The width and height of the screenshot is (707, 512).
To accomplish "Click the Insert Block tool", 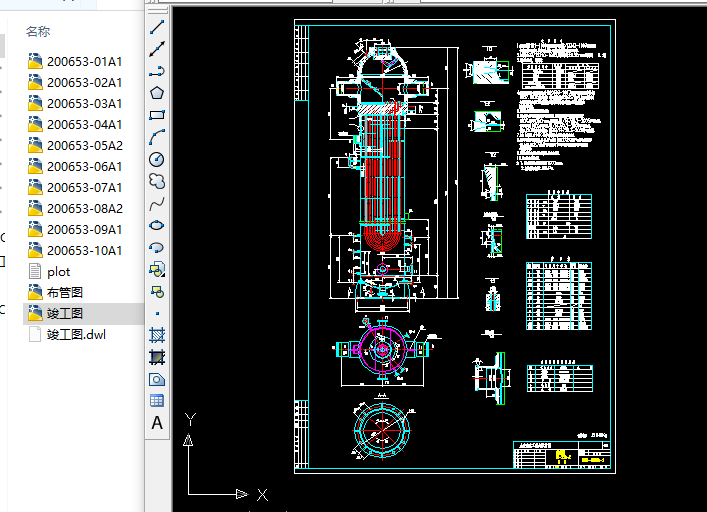I will coord(157,269).
